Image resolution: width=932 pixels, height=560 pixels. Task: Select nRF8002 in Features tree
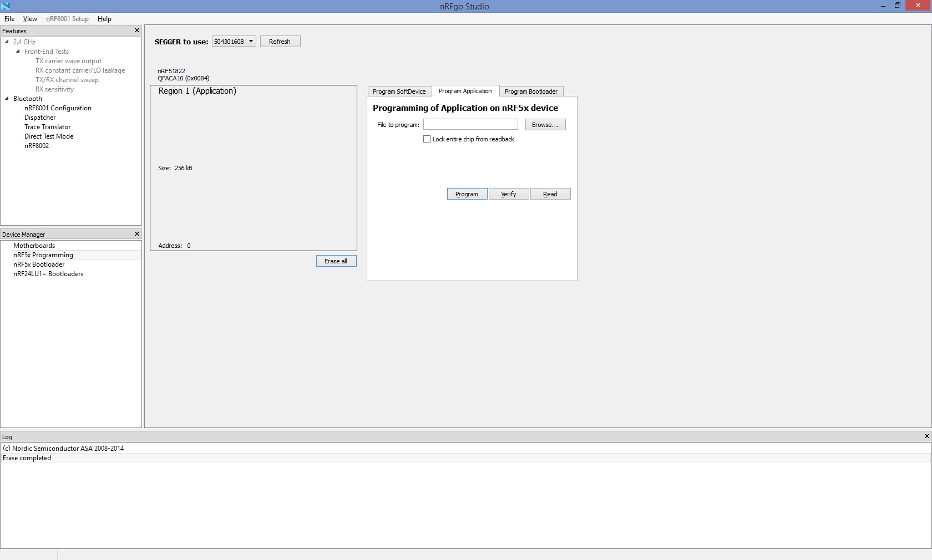[37, 146]
